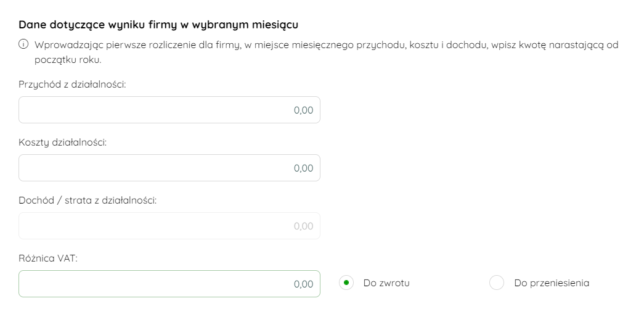The height and width of the screenshot is (322, 644).
Task: Focus the Koszty działalności input field
Action: coord(169,168)
